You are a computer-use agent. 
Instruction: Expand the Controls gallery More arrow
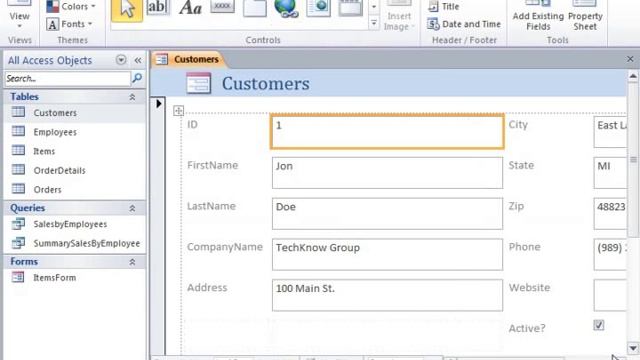point(373,24)
